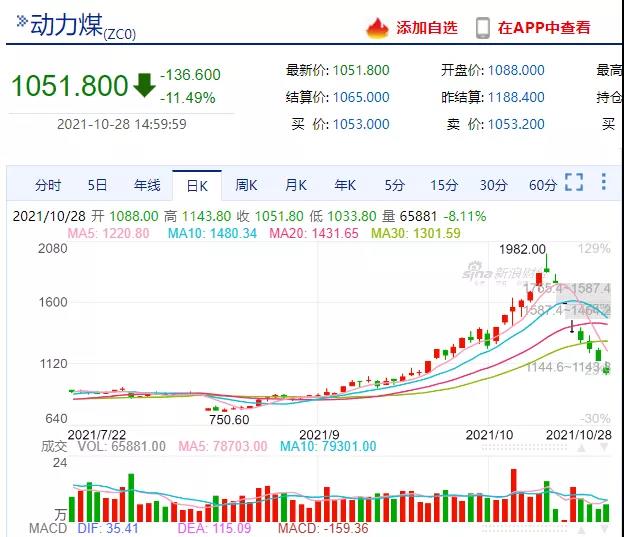The image size is (624, 537).
Task: Select the 5日 chart tab
Action: tap(97, 185)
